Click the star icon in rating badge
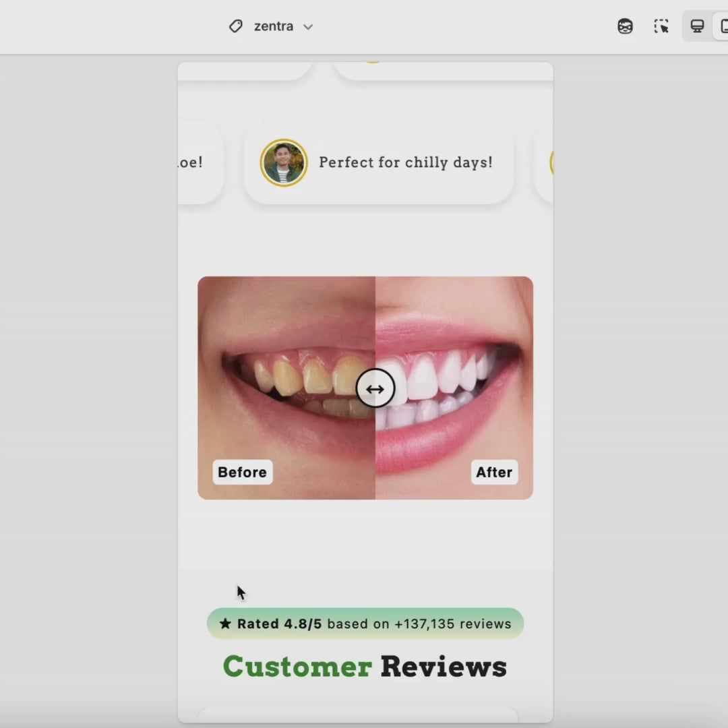Screen dimensions: 728x728 click(x=225, y=624)
